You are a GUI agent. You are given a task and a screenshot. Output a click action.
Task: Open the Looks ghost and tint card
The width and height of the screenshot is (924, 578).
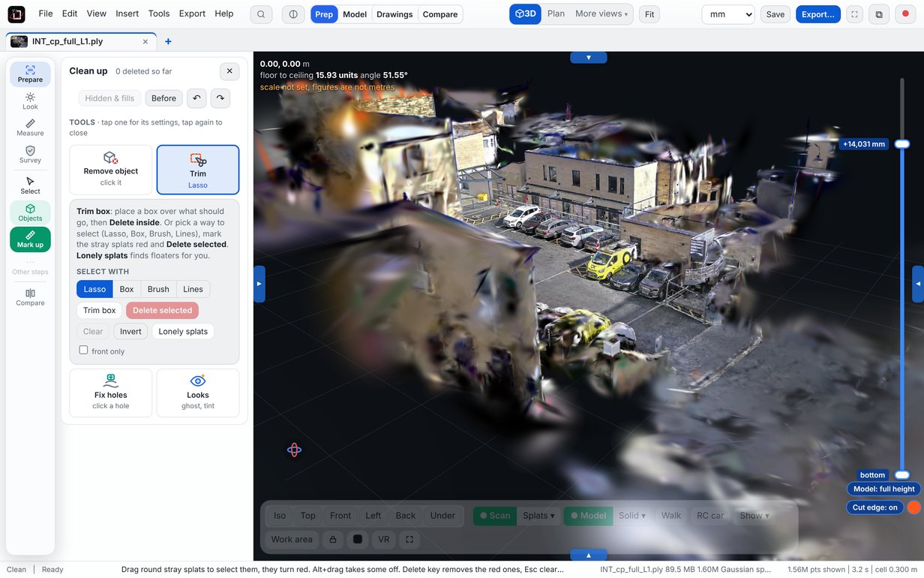198,393
